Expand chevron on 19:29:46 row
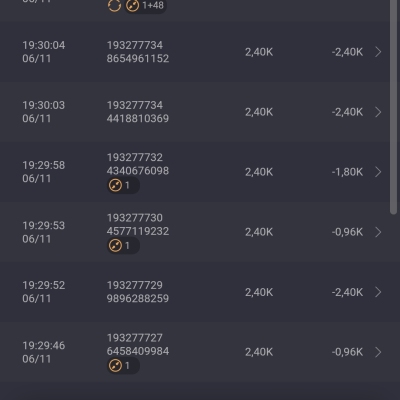The height and width of the screenshot is (400, 400). [378, 352]
